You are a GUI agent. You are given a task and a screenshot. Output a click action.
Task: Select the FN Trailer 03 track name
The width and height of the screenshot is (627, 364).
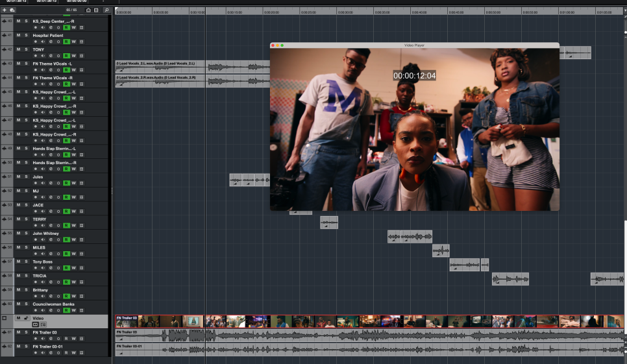coord(45,332)
